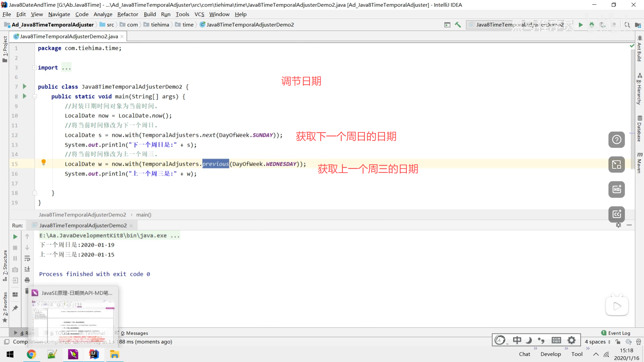The height and width of the screenshot is (362, 644).
Task: Open the run configuration dropdown
Action: tap(519, 25)
